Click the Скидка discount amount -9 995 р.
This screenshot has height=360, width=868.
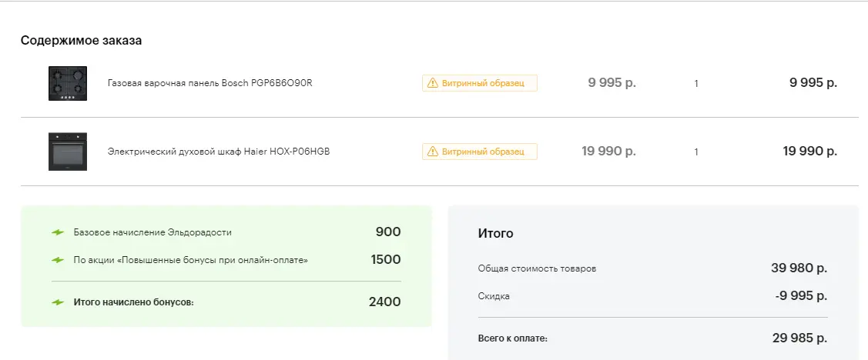pos(801,296)
